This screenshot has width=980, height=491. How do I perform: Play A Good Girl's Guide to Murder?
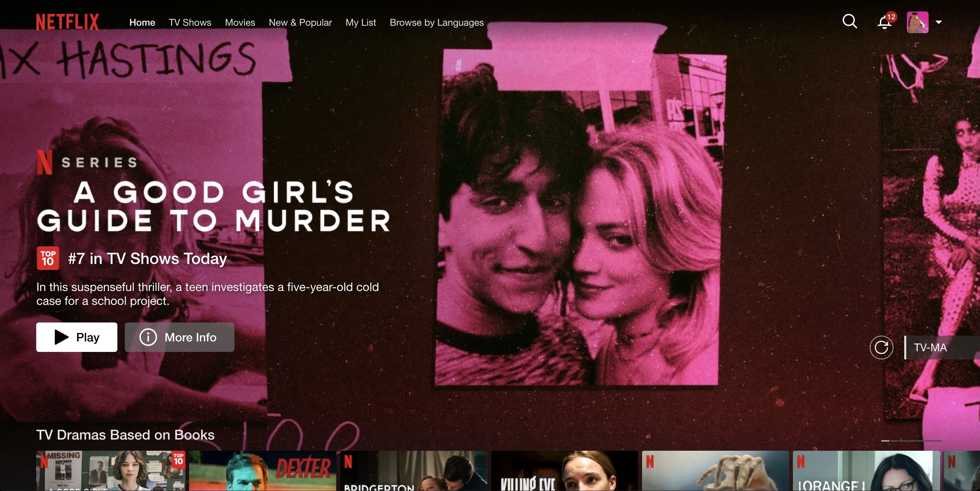coord(76,337)
